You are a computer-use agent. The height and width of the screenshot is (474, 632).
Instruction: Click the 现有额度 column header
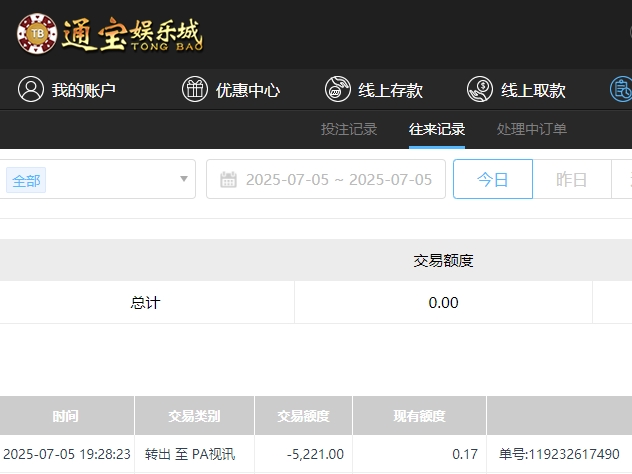(419, 416)
